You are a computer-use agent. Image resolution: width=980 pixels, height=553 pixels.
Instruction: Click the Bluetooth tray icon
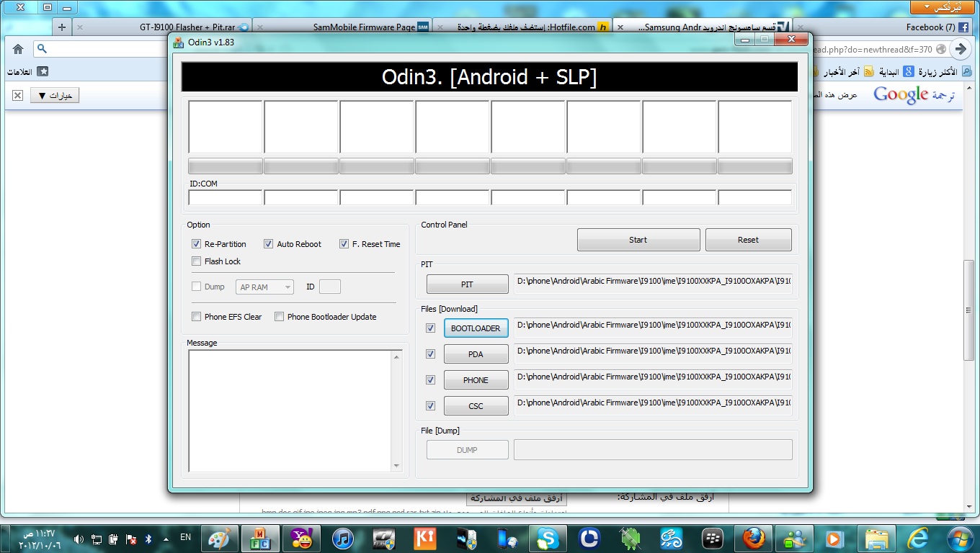click(148, 538)
